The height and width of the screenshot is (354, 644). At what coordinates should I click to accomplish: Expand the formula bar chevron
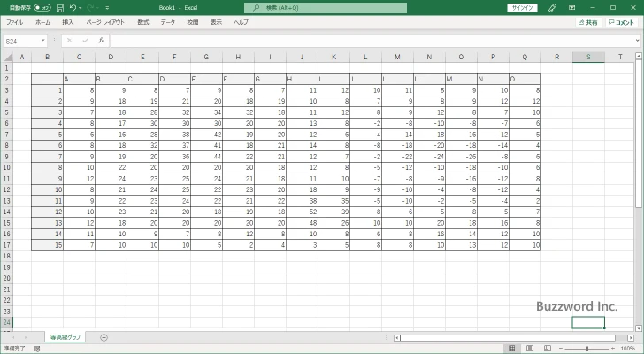coord(638,41)
